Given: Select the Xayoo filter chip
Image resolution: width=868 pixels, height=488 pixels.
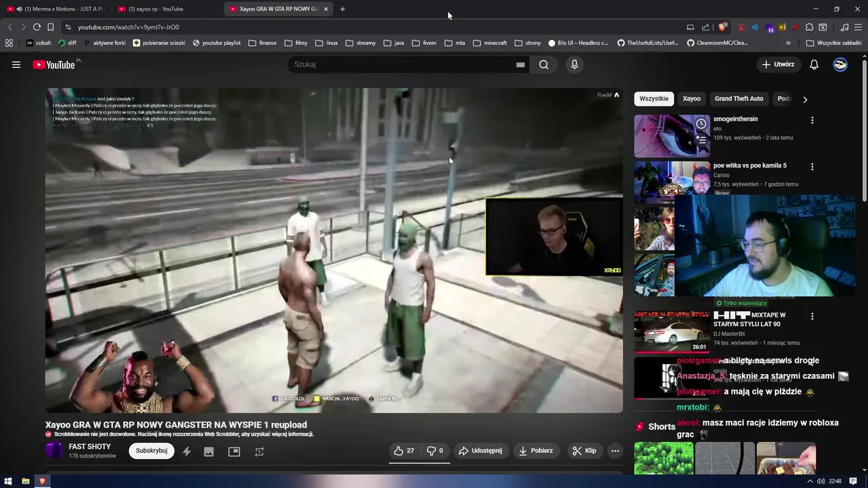Looking at the screenshot, I should 692,99.
